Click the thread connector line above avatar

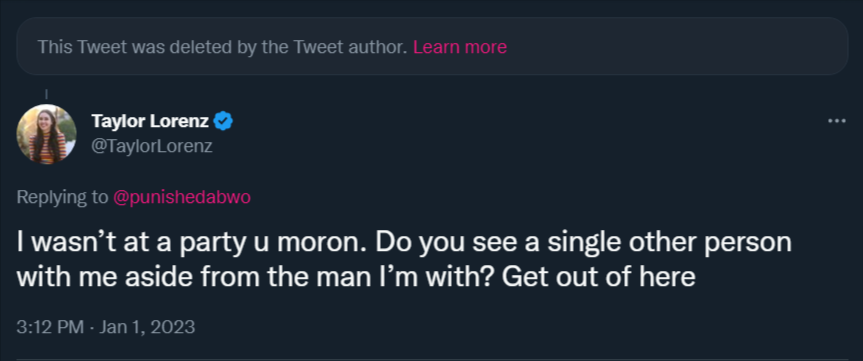pos(46,94)
